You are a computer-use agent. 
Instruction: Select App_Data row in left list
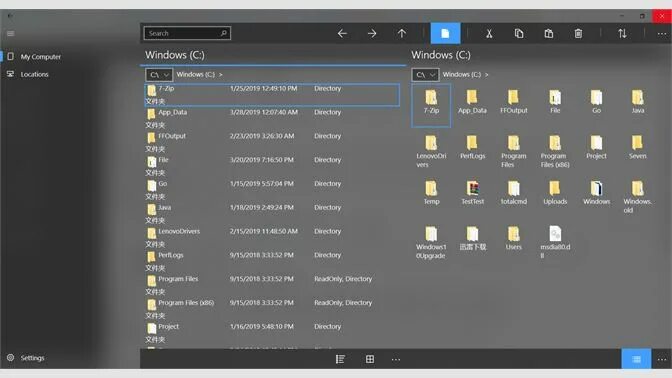coord(272,119)
